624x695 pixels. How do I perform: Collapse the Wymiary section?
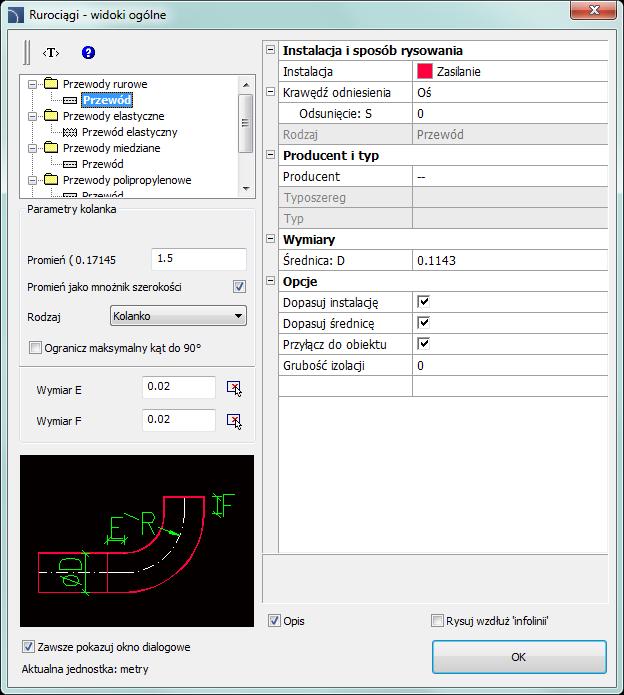click(270, 239)
